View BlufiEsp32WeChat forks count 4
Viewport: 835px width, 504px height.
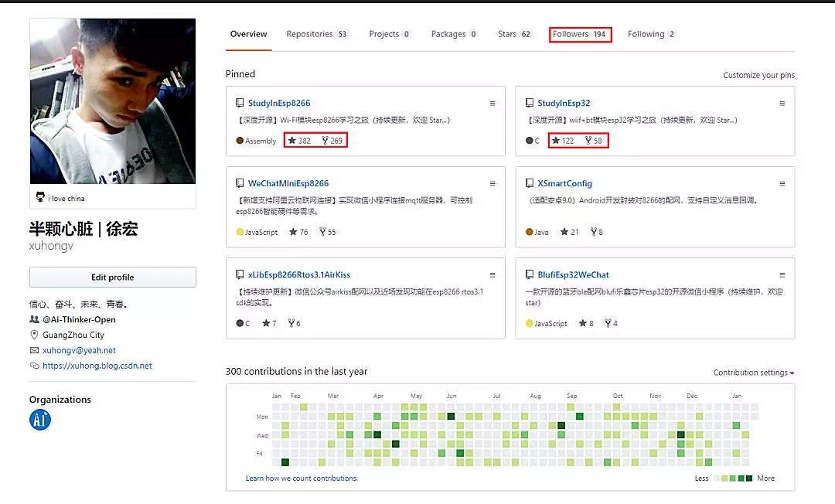(x=612, y=324)
